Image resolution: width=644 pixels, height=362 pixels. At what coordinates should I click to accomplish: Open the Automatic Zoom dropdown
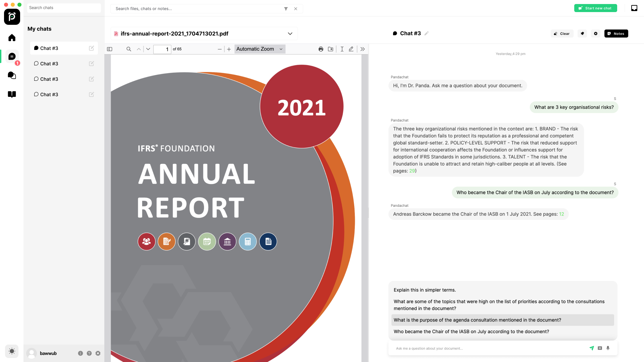260,49
